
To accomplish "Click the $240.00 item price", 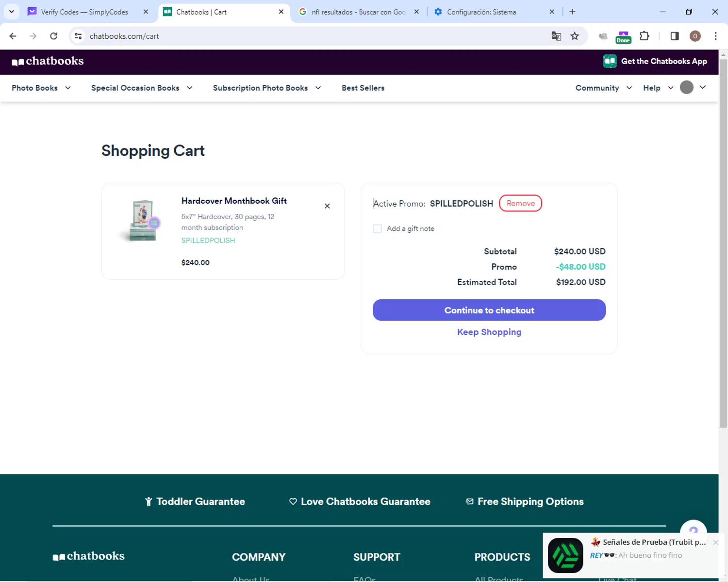I will (196, 262).
